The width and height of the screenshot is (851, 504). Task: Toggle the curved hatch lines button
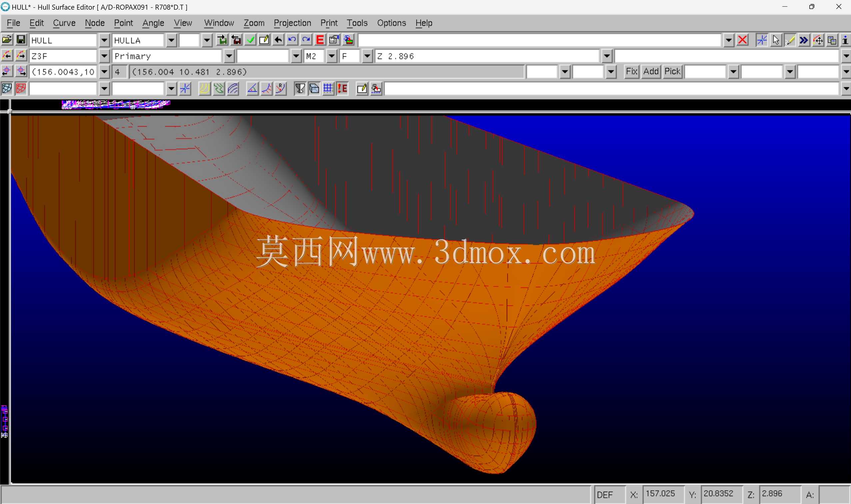pos(233,89)
